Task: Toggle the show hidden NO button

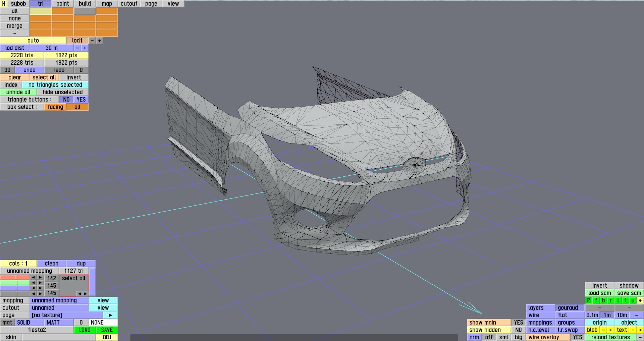Action: 518,330
